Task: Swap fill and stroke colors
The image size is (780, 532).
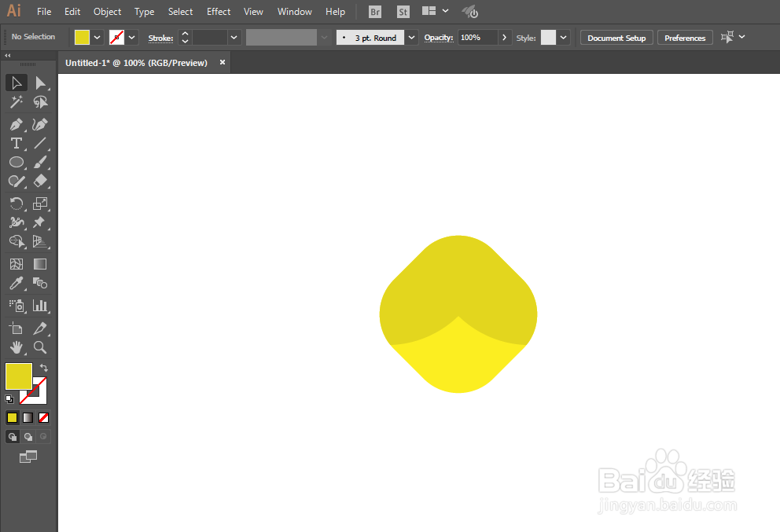Action: tap(44, 368)
